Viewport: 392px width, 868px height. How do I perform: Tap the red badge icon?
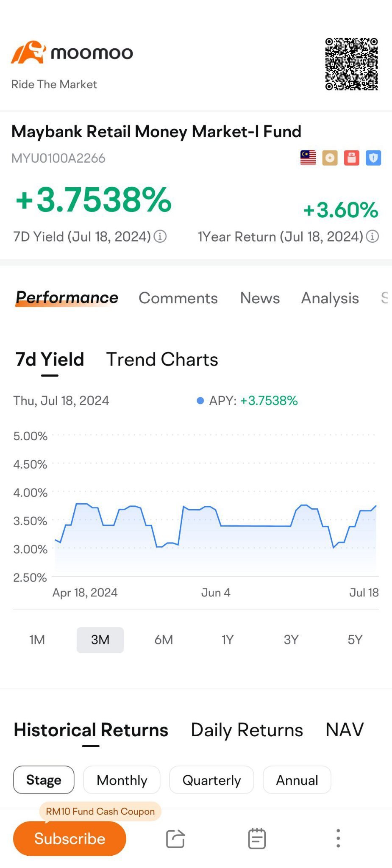coord(351,158)
